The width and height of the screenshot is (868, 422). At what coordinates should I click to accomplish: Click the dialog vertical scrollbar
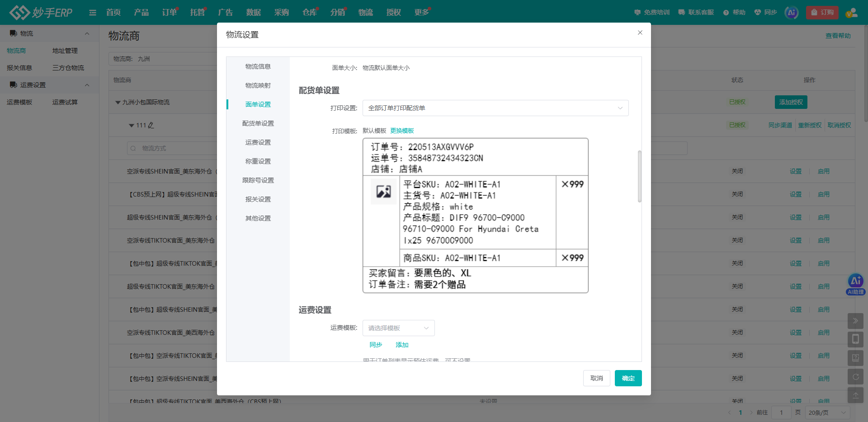(x=640, y=176)
